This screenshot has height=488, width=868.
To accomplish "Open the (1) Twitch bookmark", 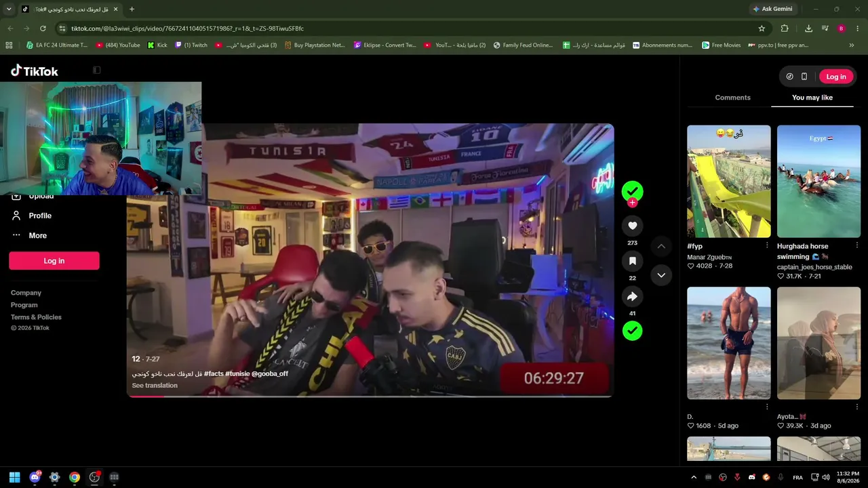I will 191,45.
